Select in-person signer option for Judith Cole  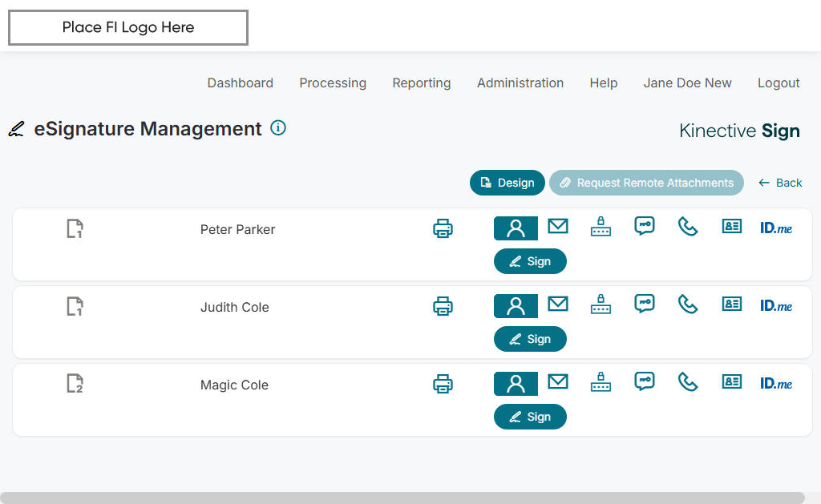pos(516,306)
